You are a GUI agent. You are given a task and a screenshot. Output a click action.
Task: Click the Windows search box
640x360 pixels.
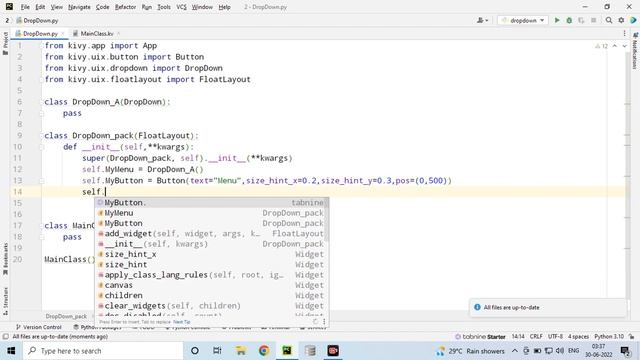pyautogui.click(x=103, y=351)
